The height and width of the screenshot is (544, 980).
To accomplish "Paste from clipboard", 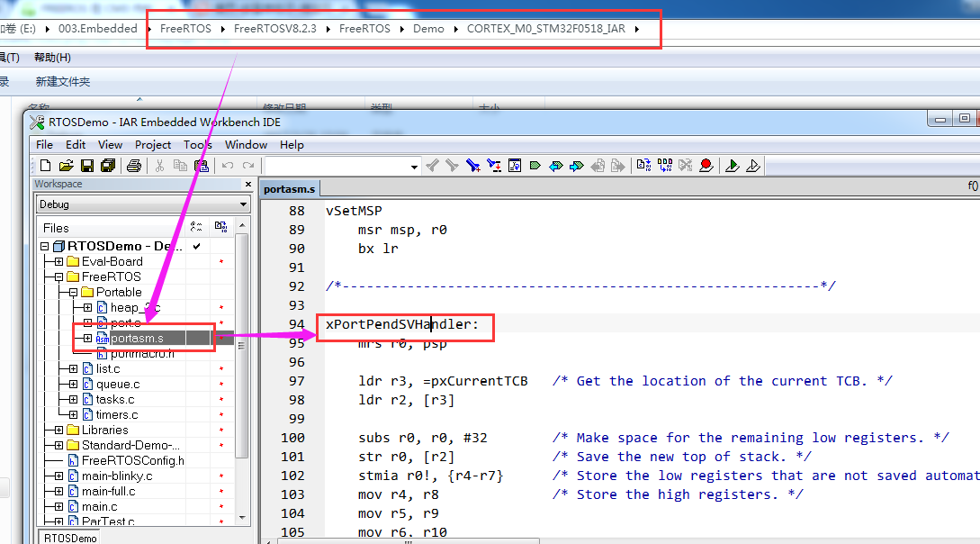I will pos(202,166).
